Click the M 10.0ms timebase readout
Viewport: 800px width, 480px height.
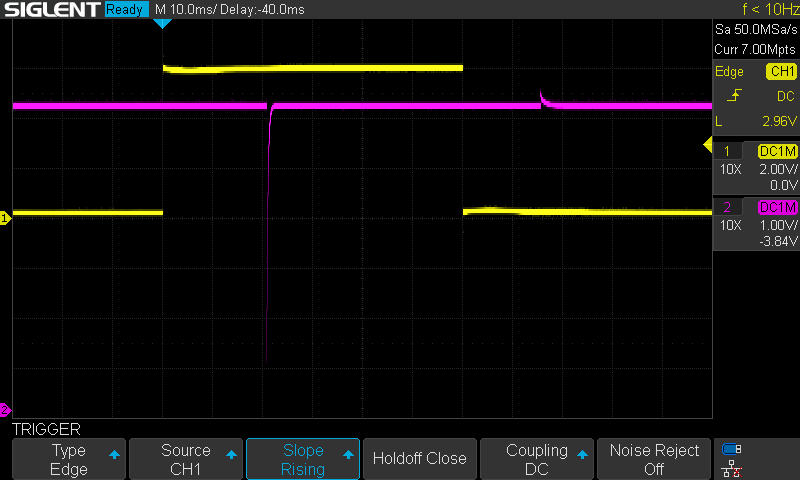(185, 9)
